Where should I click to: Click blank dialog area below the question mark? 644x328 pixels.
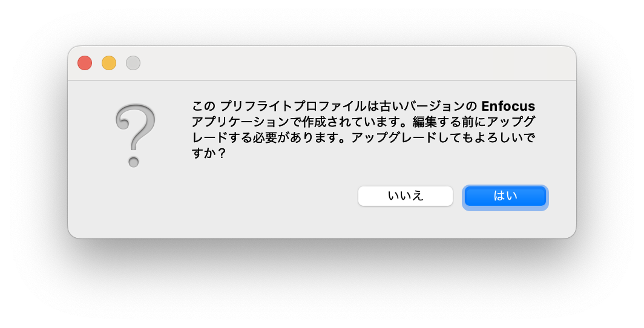pos(135,201)
